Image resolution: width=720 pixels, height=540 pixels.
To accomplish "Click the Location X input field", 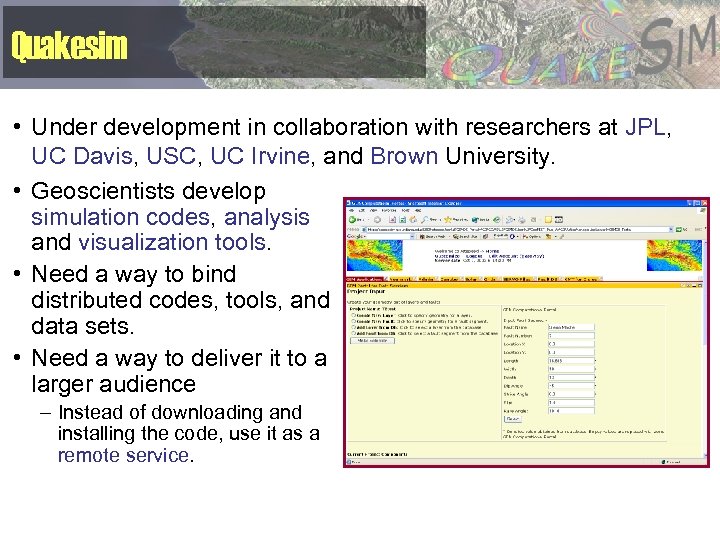I will 571,344.
